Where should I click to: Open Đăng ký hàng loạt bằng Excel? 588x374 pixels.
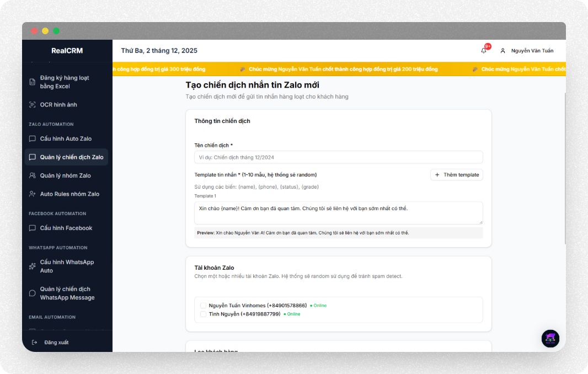(66, 82)
